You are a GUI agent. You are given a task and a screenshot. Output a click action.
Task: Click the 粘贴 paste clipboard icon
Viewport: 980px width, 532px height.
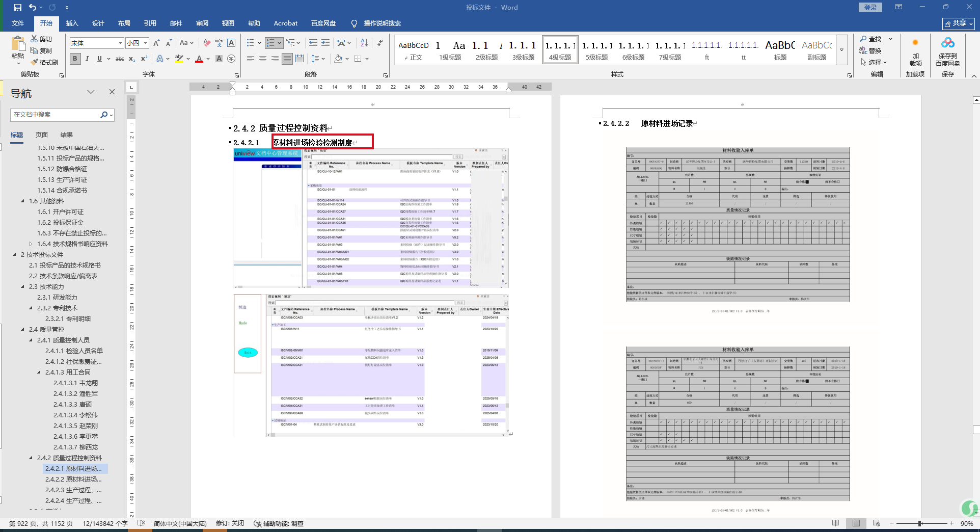18,43
